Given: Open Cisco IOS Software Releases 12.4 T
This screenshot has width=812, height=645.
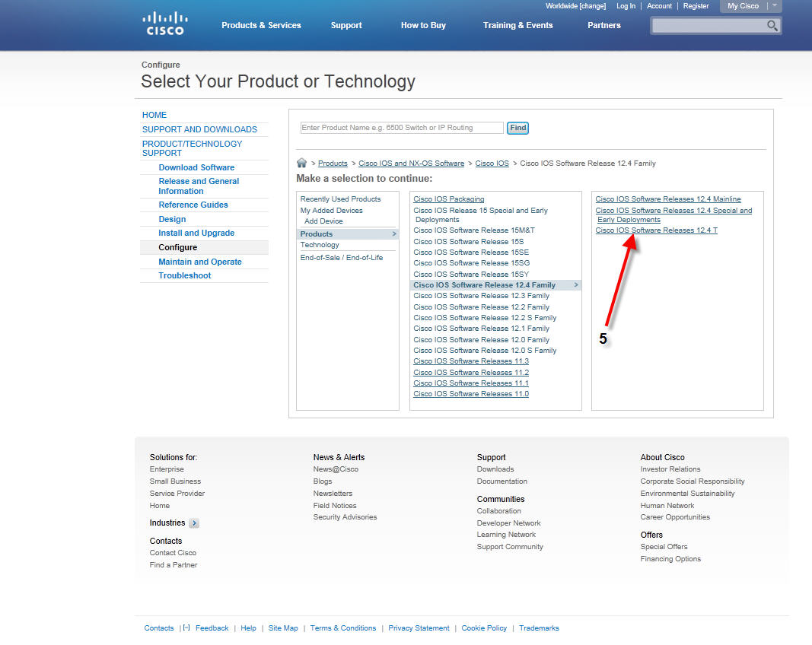Looking at the screenshot, I should click(656, 230).
